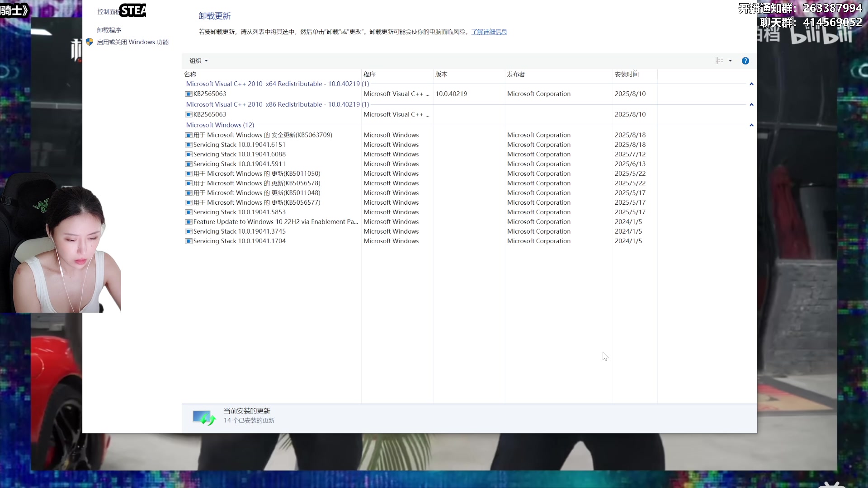Open the 了解详细信息 link
Viewport: 868px width, 488px height.
[x=489, y=32]
